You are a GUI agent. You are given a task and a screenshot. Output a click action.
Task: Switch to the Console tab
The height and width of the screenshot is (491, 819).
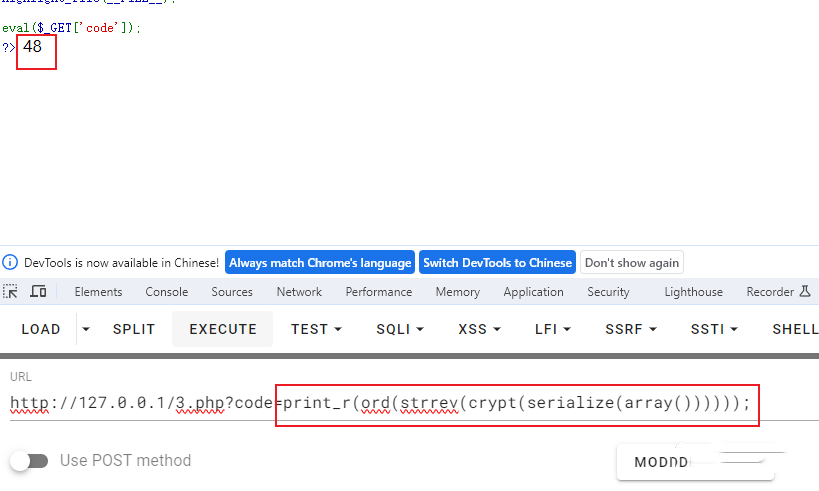[167, 292]
